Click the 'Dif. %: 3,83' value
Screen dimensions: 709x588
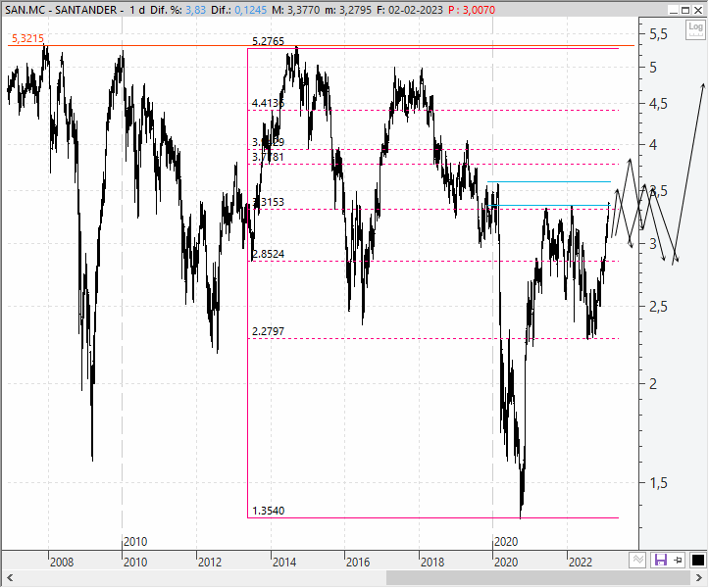pyautogui.click(x=178, y=10)
